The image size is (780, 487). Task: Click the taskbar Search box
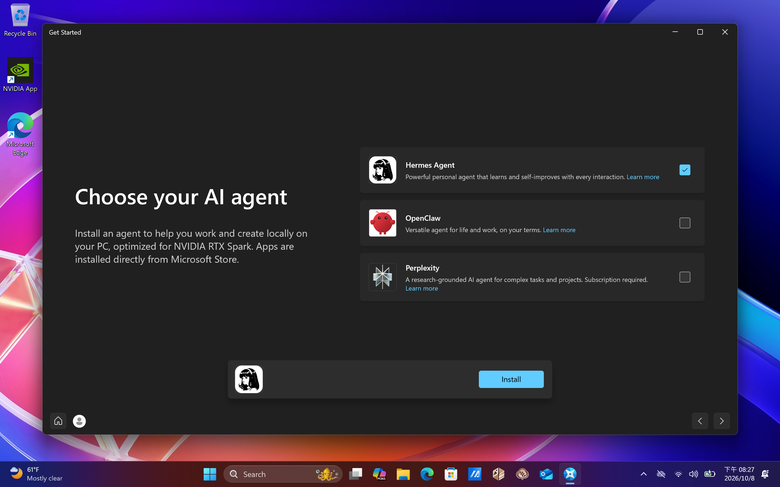pos(283,474)
